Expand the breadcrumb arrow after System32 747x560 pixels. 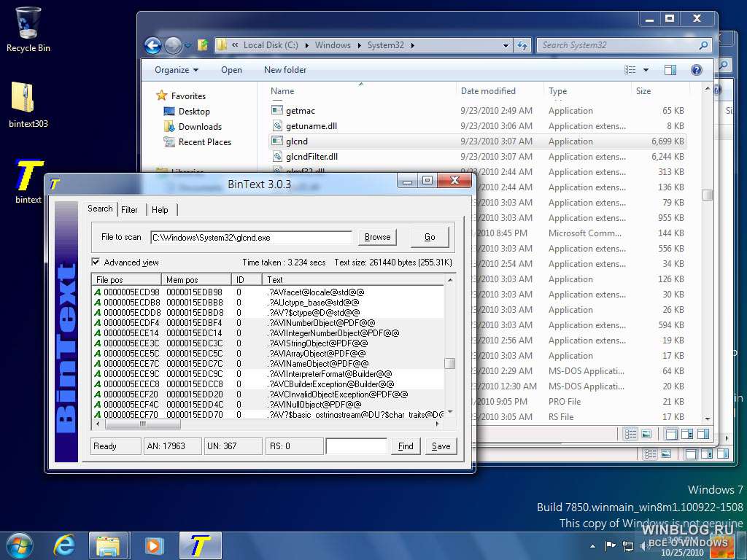coord(413,45)
